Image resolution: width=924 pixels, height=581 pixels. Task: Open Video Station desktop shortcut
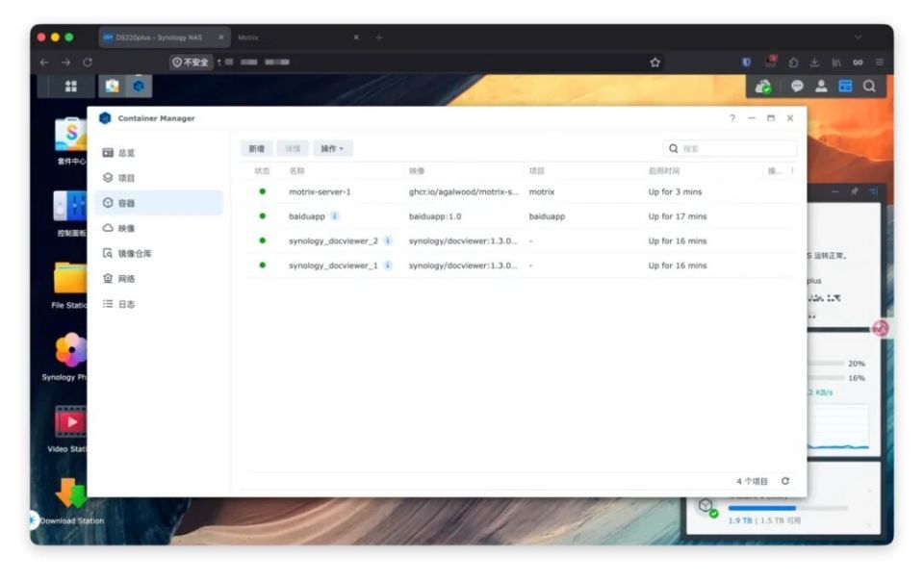(69, 429)
